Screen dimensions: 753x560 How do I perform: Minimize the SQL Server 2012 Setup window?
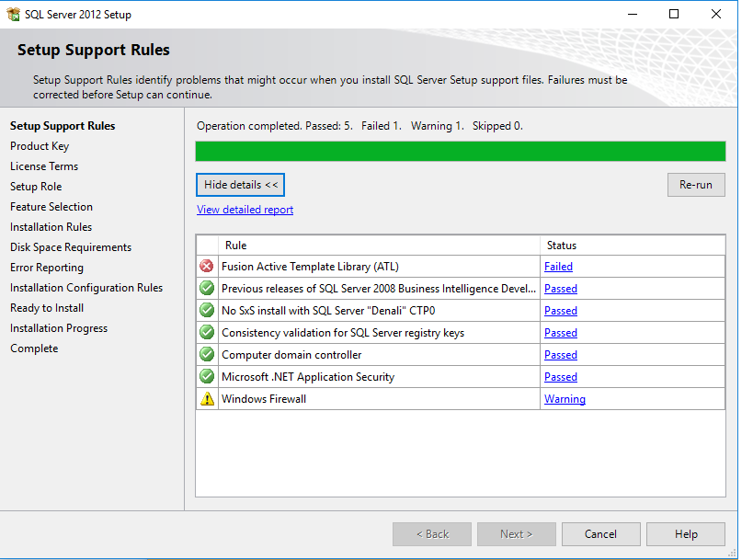(633, 14)
